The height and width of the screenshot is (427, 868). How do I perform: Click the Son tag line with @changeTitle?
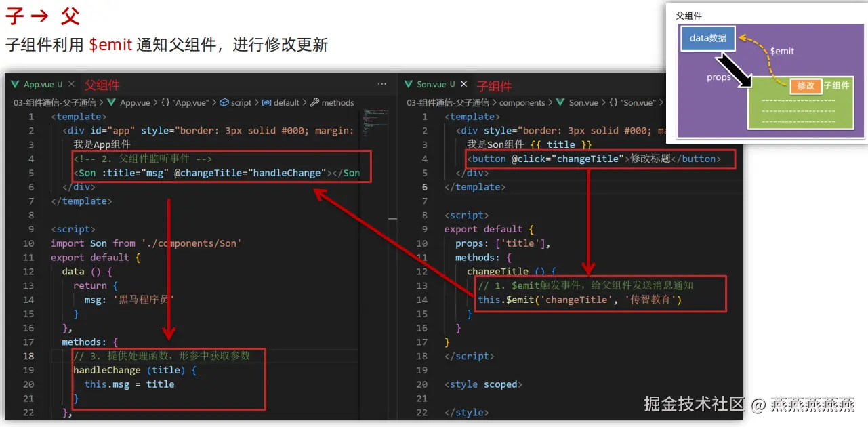pyautogui.click(x=217, y=173)
